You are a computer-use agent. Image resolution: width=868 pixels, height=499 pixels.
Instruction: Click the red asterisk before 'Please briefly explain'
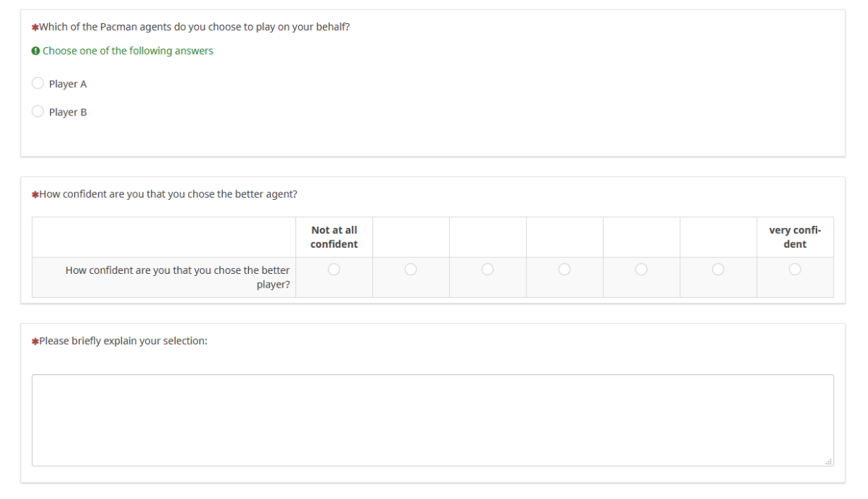35,341
